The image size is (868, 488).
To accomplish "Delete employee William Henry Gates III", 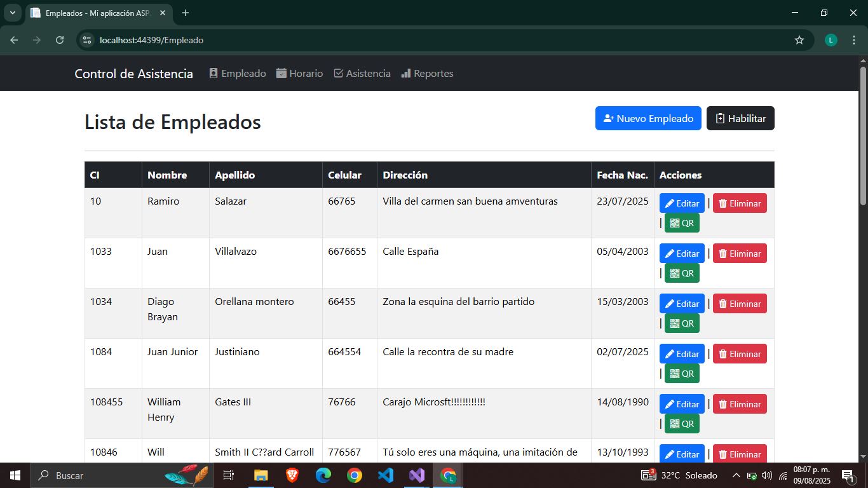I will (x=740, y=404).
